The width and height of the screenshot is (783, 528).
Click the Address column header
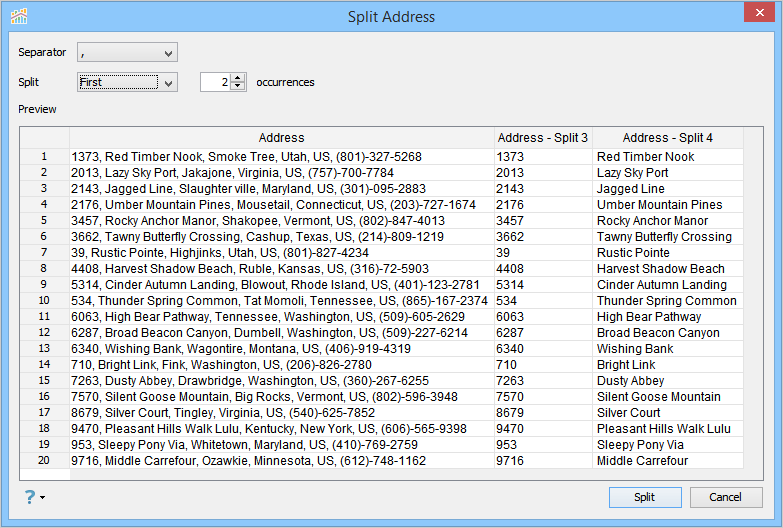tap(281, 138)
